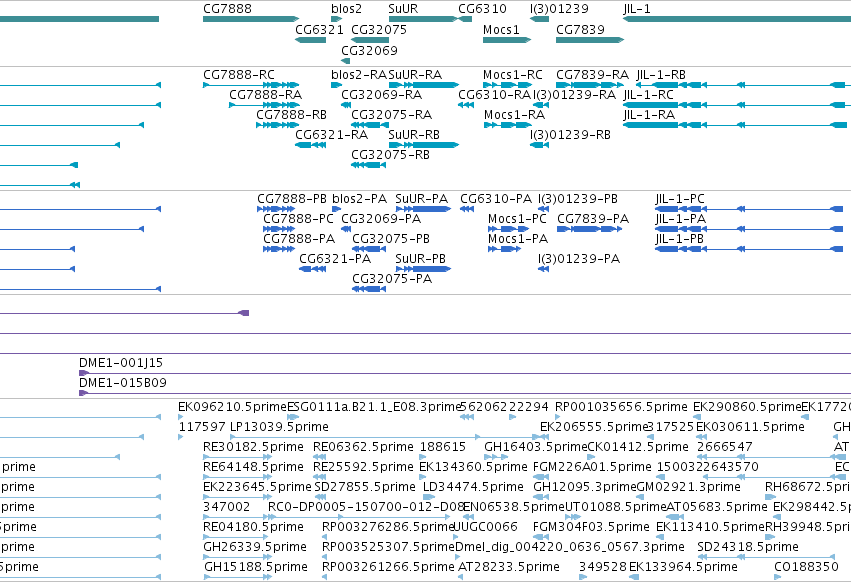Click EST LD34474.5prime
851x582 pixels.
[473, 488]
